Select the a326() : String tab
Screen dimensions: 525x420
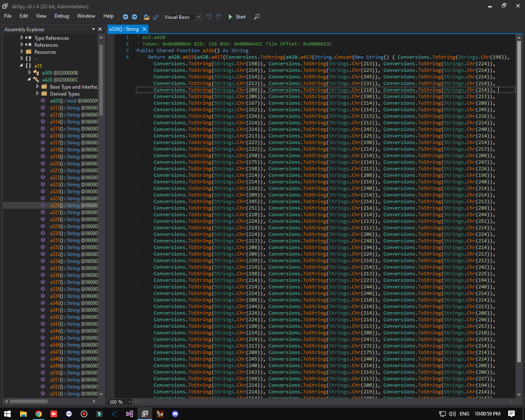click(x=124, y=29)
